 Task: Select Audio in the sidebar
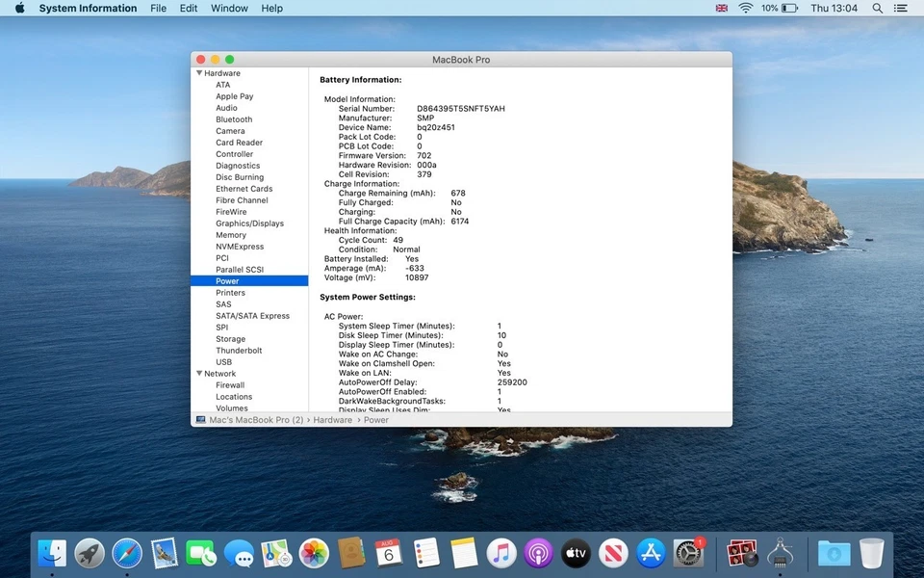click(226, 108)
